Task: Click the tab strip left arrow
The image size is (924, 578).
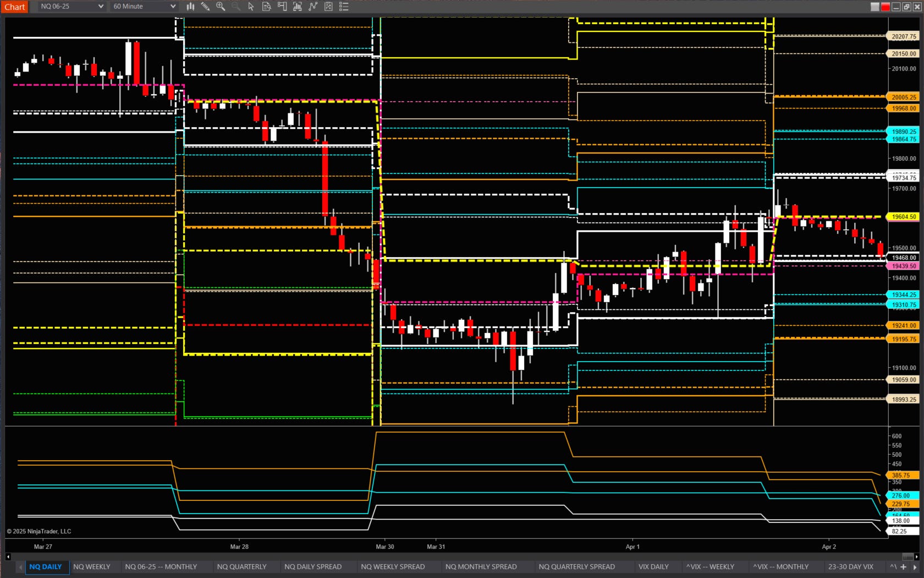Action: tap(20, 566)
